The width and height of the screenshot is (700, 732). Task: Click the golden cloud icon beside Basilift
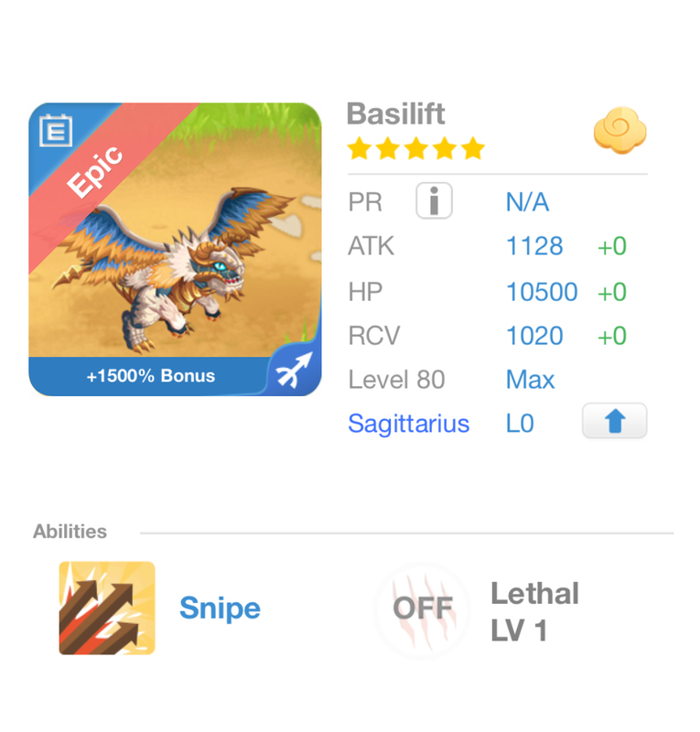tap(620, 131)
